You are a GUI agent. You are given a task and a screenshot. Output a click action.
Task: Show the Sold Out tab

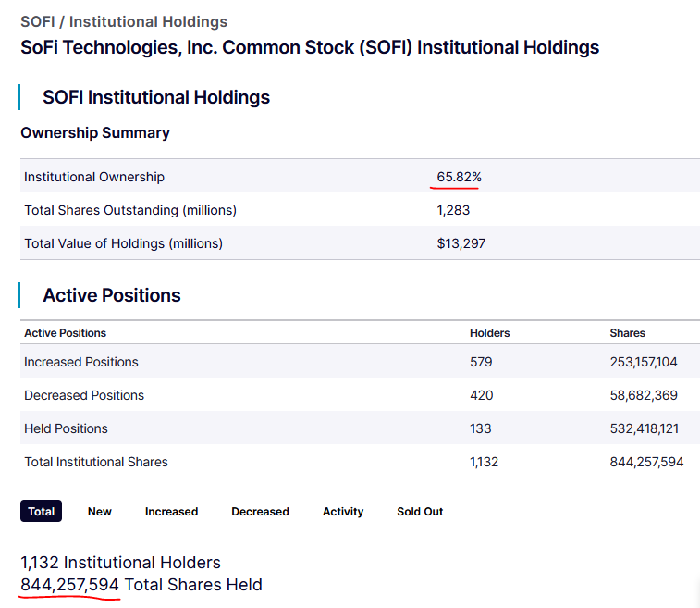pyautogui.click(x=420, y=512)
